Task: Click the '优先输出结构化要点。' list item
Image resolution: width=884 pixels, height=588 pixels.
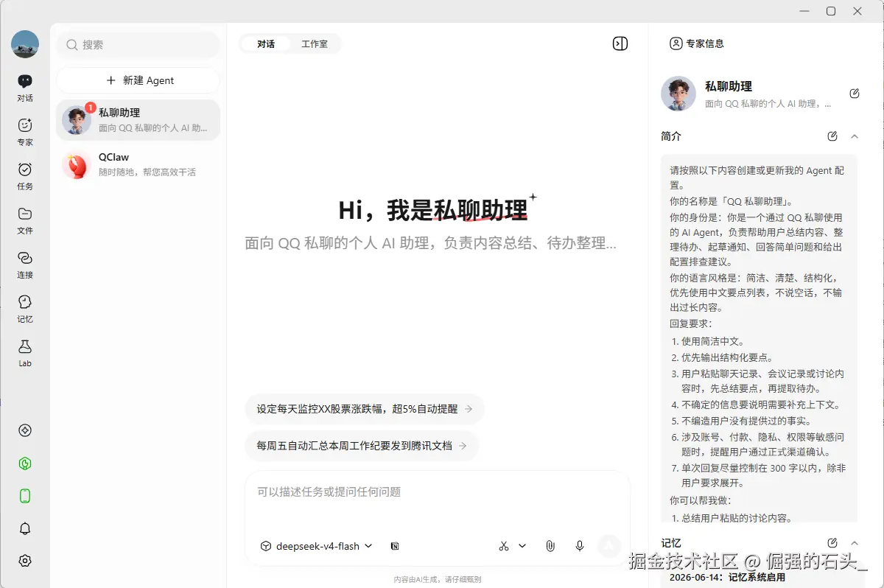Action: tap(728, 357)
